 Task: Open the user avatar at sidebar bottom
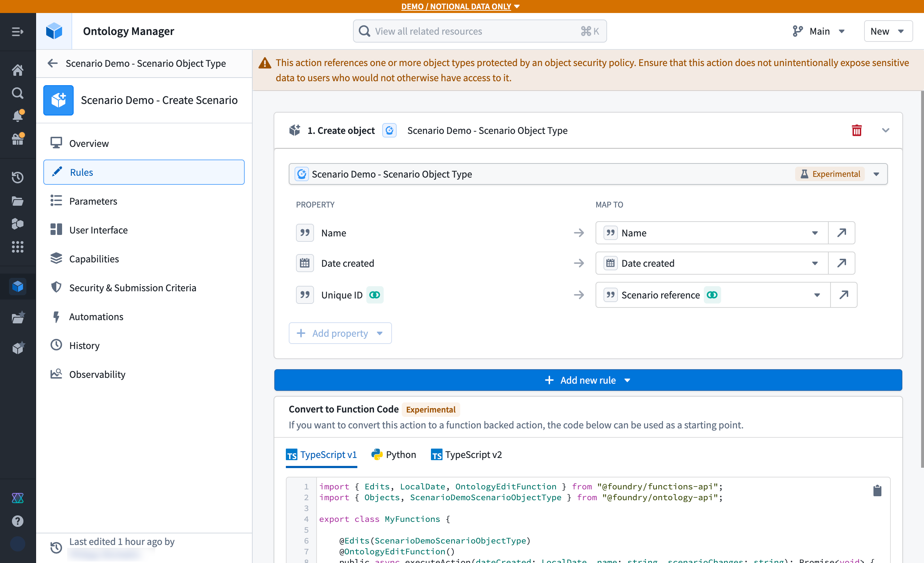(17, 544)
